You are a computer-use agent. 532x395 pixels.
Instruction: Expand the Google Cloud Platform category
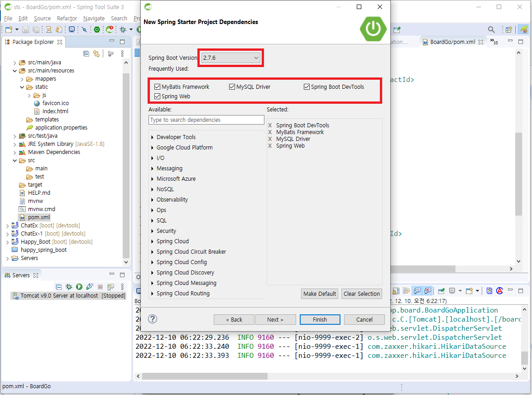[x=152, y=148]
